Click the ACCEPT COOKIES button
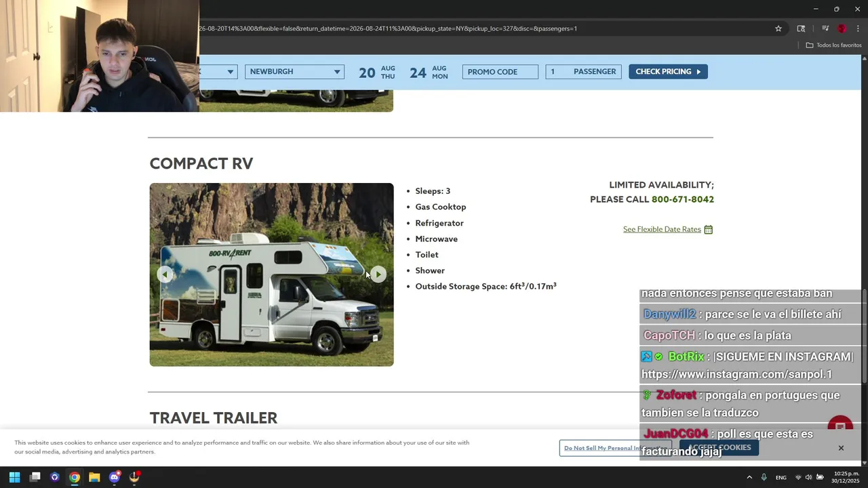Image resolution: width=868 pixels, height=488 pixels. [719, 448]
